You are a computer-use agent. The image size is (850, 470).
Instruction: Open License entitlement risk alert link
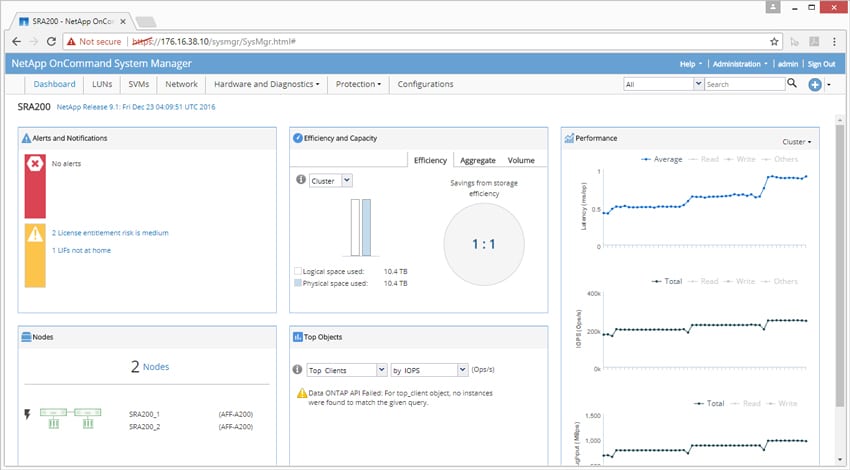point(110,233)
